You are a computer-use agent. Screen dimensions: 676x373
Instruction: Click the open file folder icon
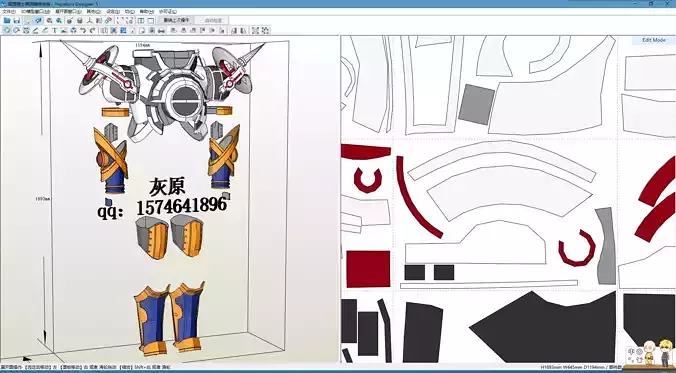click(7, 20)
